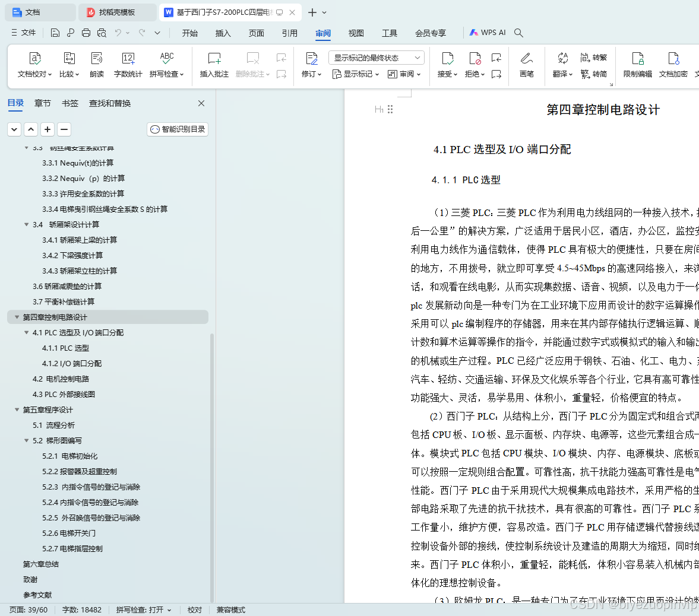Open the 查找和替换 panel tab
Image resolution: width=699 pixels, height=616 pixels.
click(x=110, y=103)
